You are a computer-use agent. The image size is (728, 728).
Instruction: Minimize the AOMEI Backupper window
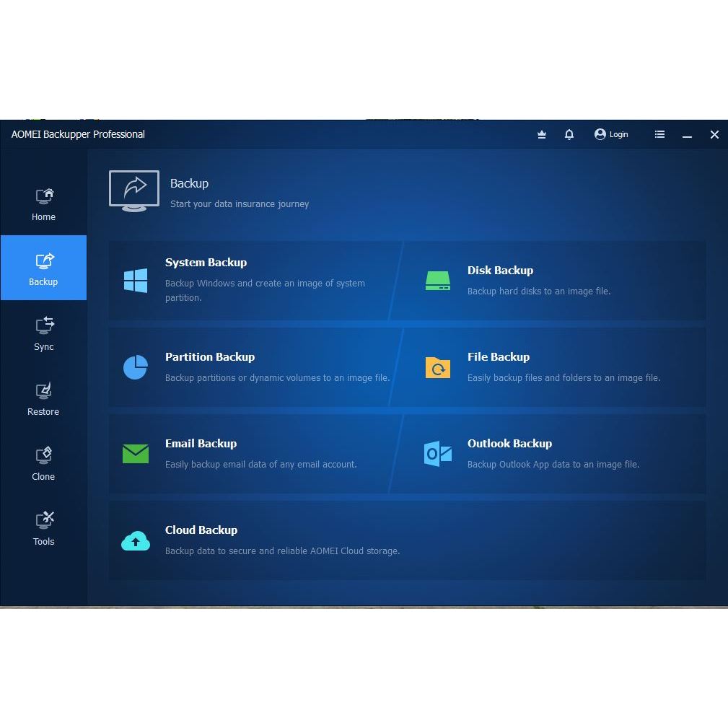[x=687, y=135]
